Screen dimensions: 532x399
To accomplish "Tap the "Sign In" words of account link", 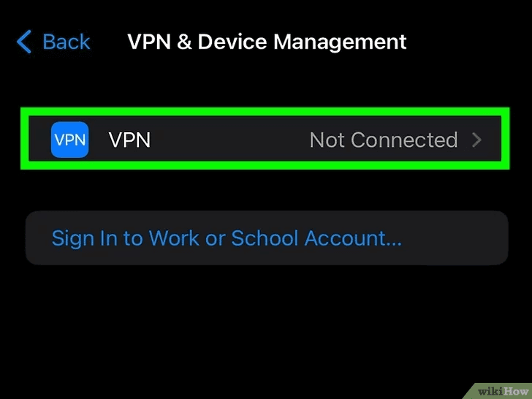I will 85,238.
